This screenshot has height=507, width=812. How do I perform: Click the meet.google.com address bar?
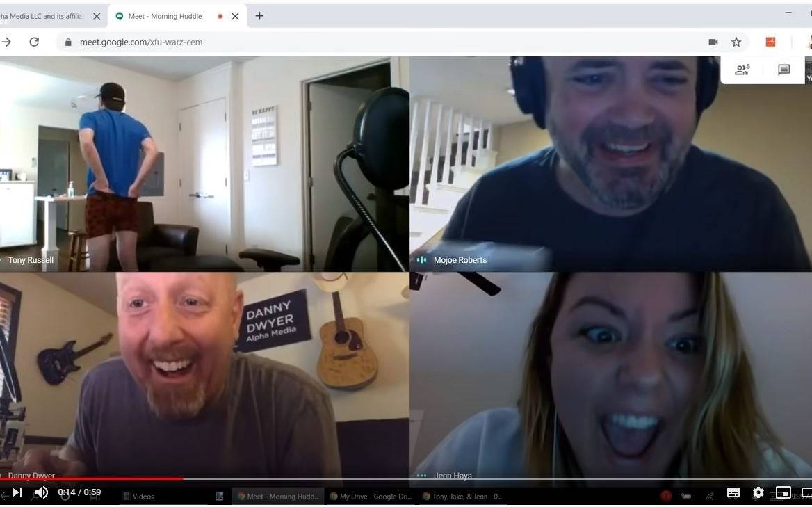coord(348,42)
